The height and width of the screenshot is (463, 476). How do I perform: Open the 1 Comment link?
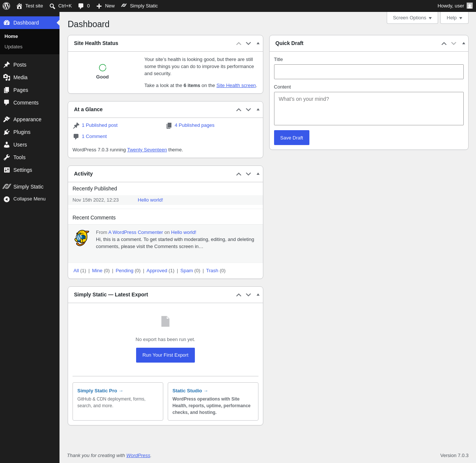pos(94,136)
